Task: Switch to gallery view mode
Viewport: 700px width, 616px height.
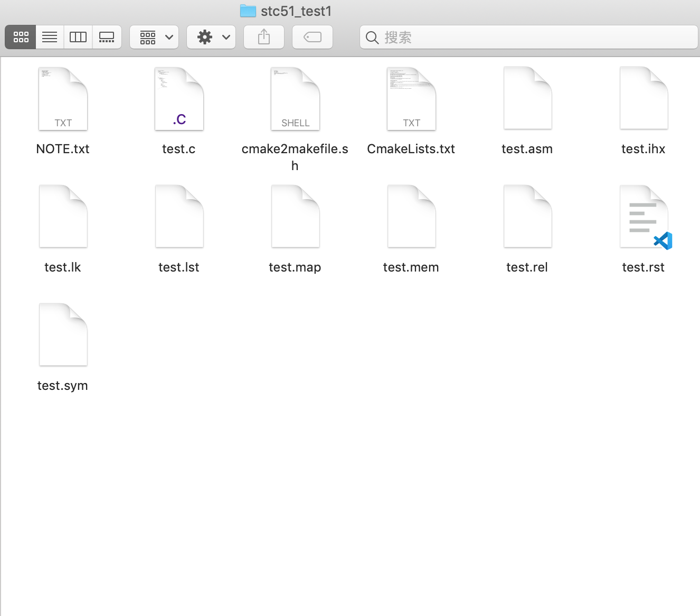Action: pos(107,37)
